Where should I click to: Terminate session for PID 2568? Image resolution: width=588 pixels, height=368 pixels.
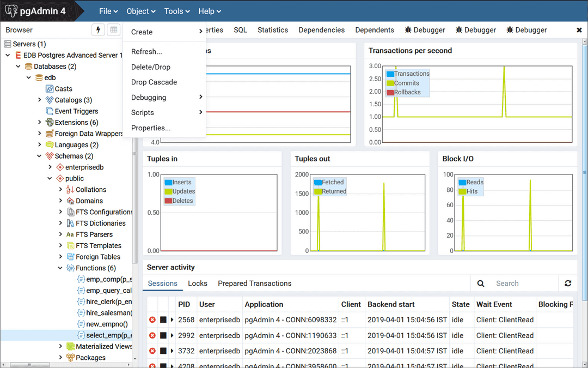click(152, 320)
